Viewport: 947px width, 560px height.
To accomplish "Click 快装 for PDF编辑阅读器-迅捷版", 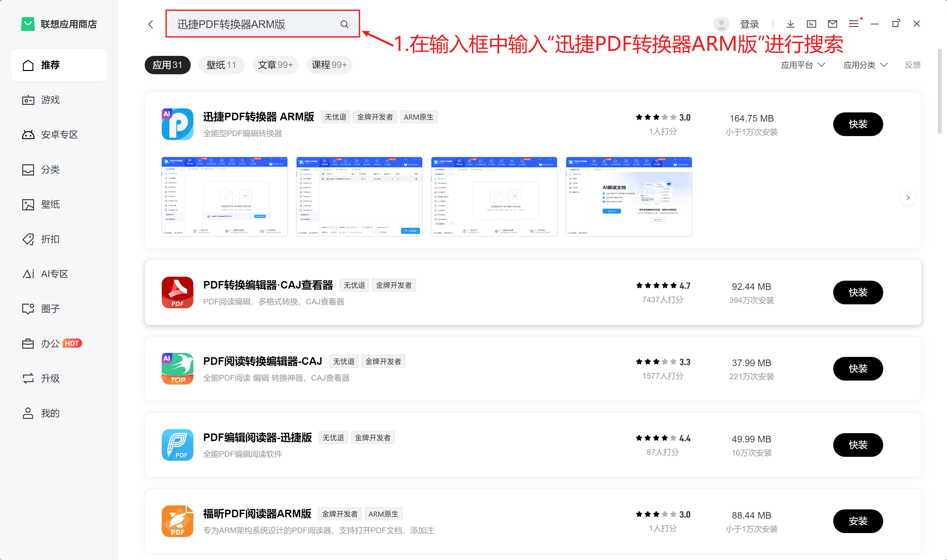I will point(858,445).
